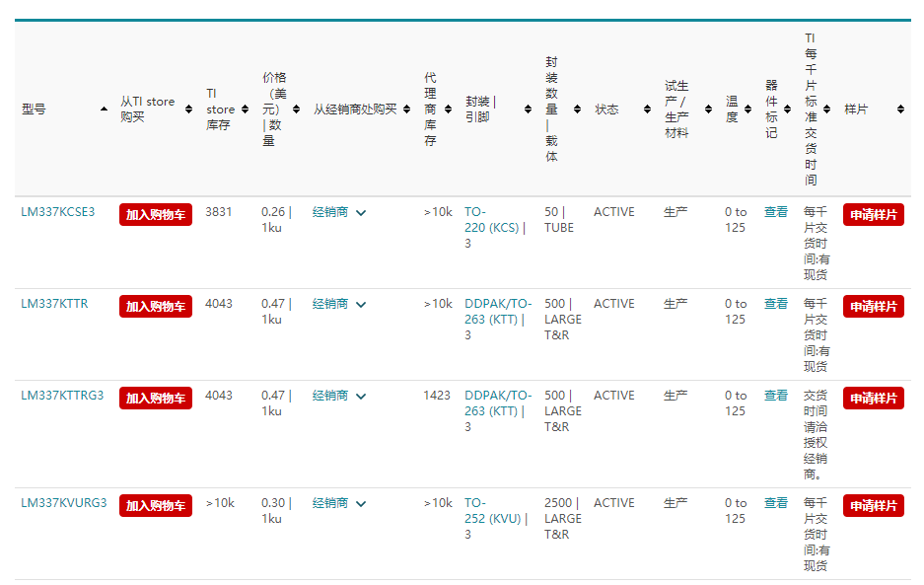The image size is (924, 585).
Task: Sort by TI每千片标准交货时间 column
Action: click(826, 110)
